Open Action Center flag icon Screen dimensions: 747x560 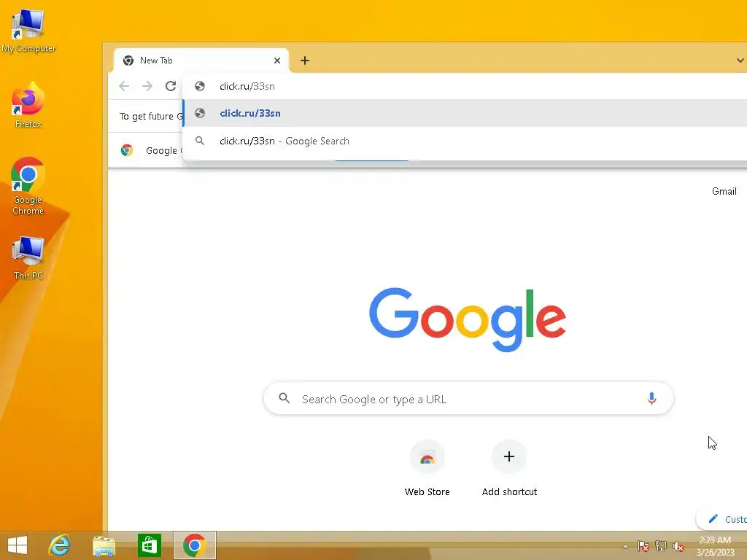coord(643,546)
